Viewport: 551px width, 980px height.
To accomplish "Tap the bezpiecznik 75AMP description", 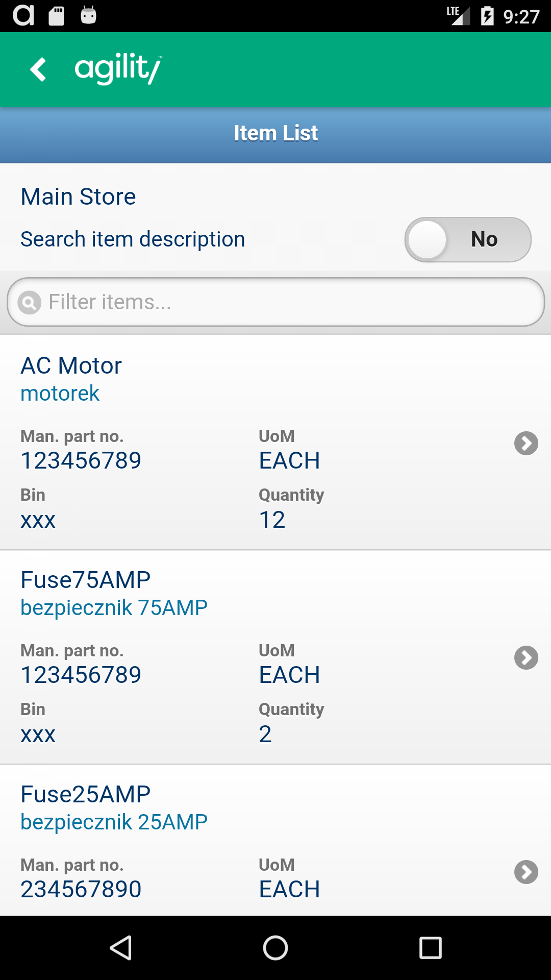I will coord(114,608).
